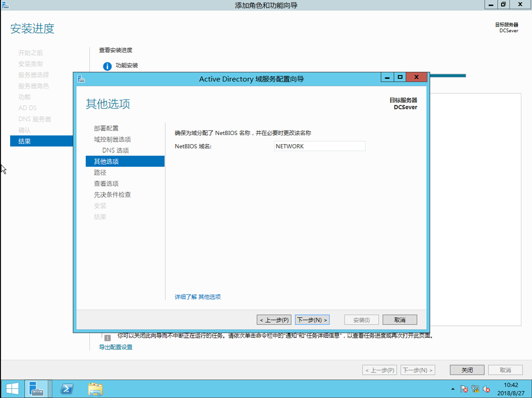Click 下一步(N) in the AD DS wizard
The image size is (532, 398).
pyautogui.click(x=312, y=320)
